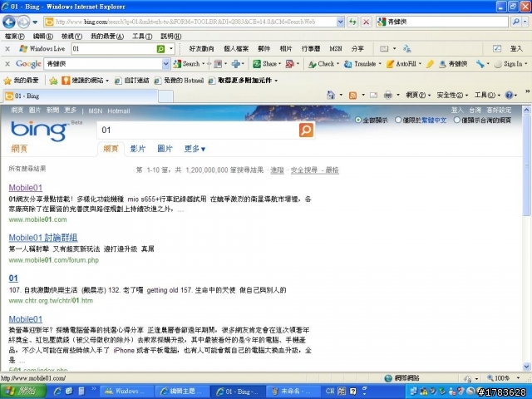Click the blue Help question icon

(x=509, y=96)
